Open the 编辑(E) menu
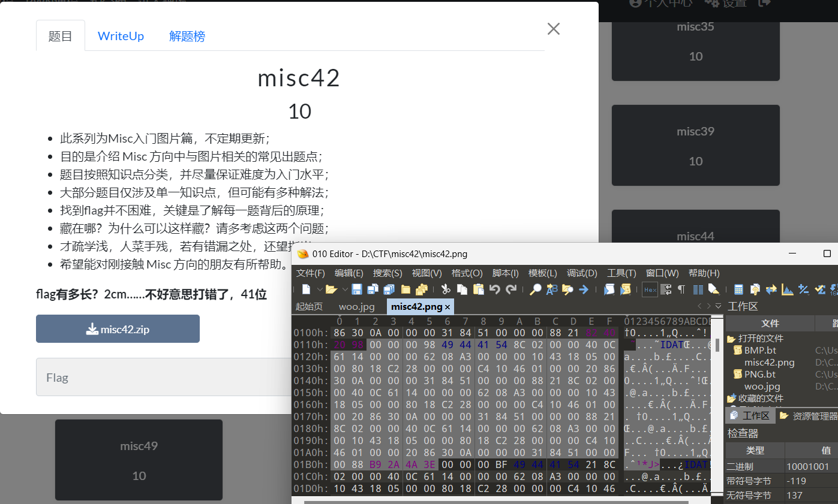 click(x=349, y=273)
